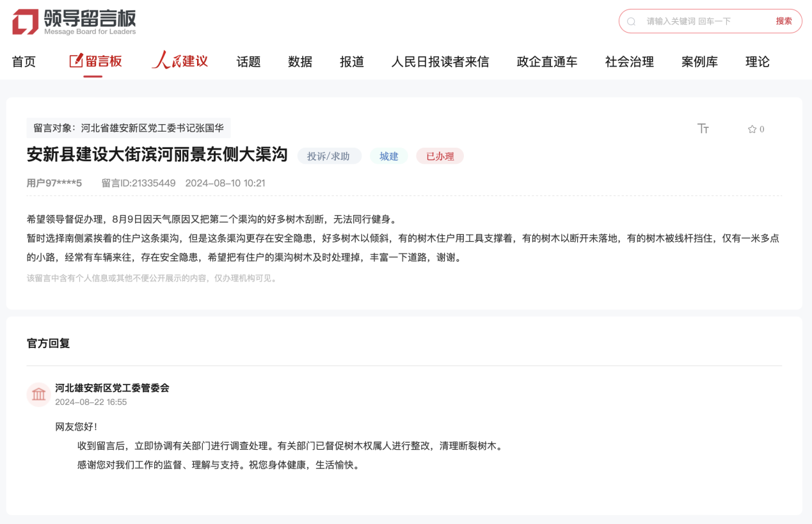
Task: Open the 社会治理 navigation tab
Action: (x=630, y=62)
